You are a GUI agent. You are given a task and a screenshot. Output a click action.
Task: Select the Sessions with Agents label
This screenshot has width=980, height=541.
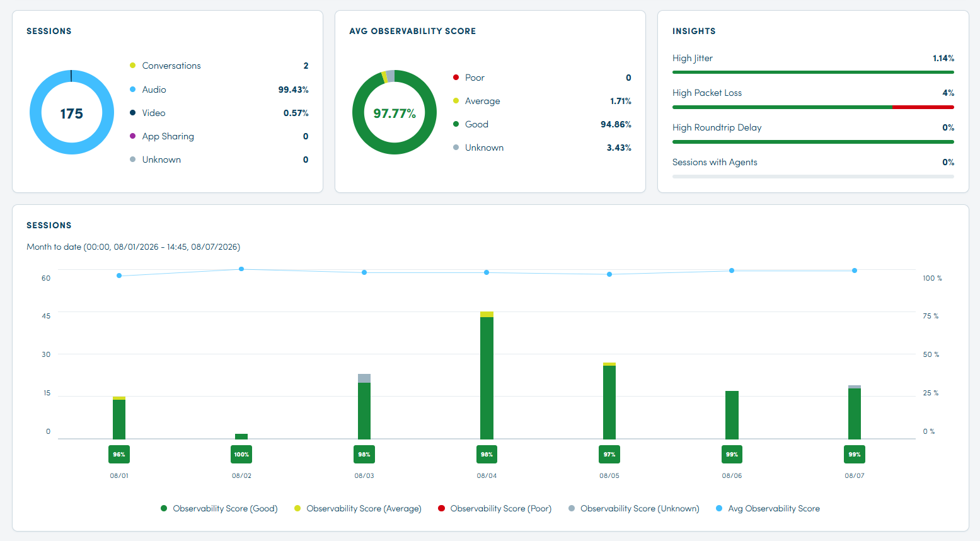click(715, 162)
